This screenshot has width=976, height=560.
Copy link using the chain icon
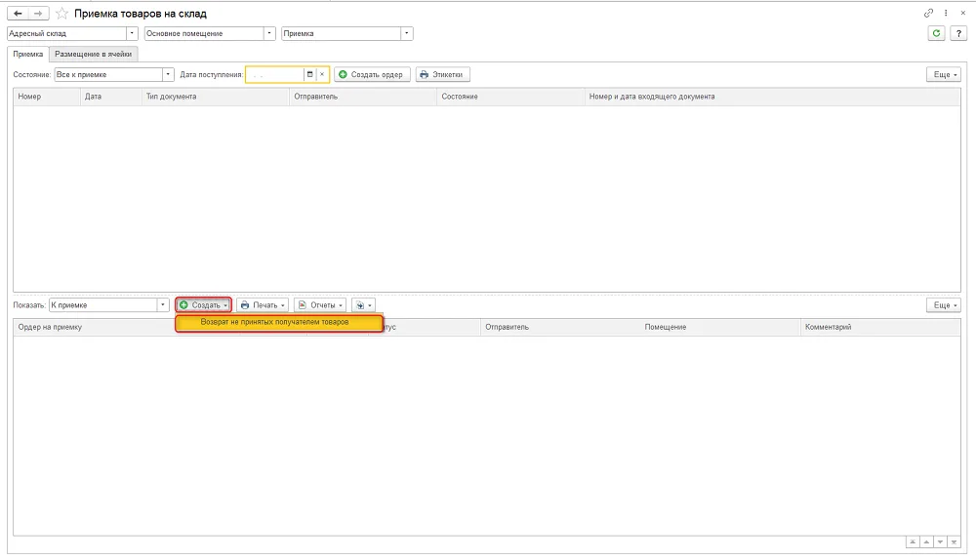928,13
